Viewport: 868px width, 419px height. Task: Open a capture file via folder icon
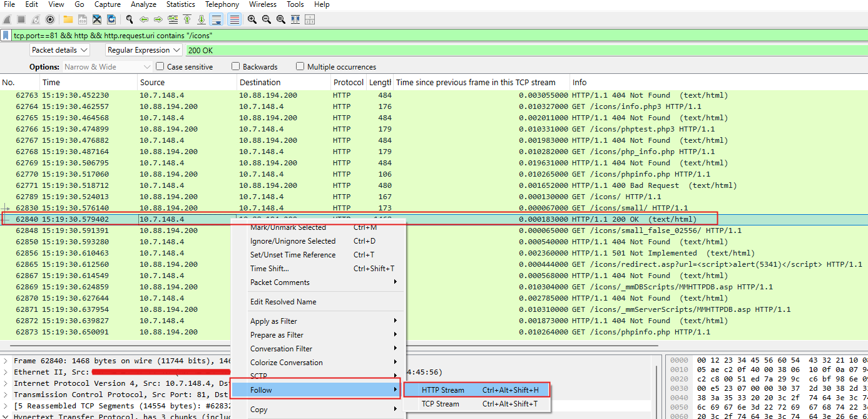pyautogui.click(x=68, y=19)
